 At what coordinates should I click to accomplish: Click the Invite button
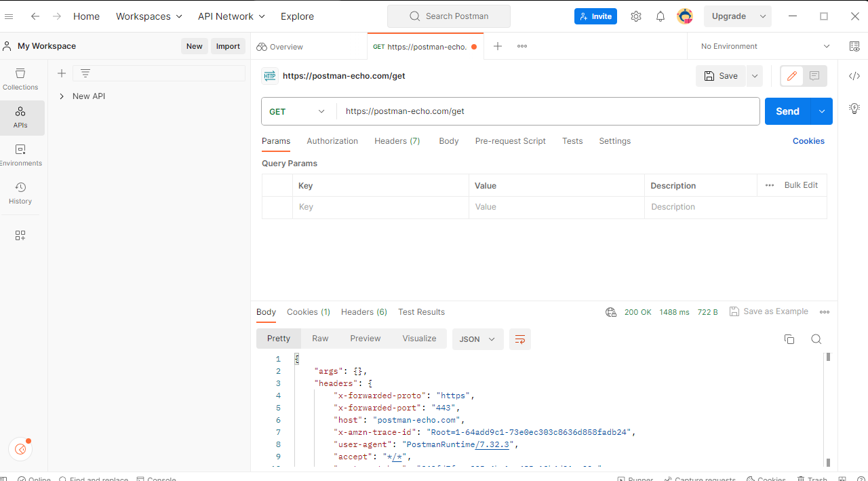pos(595,16)
